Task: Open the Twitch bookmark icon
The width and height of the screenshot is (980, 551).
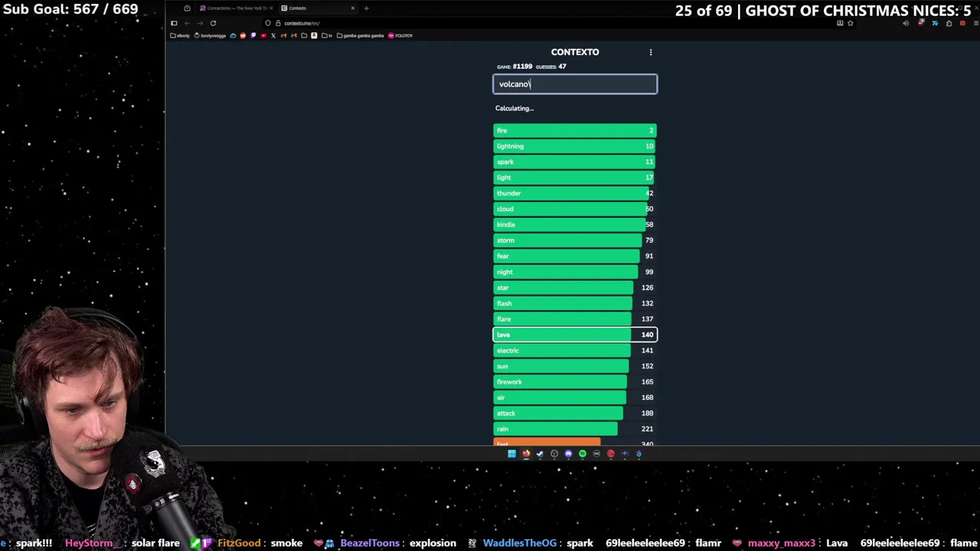Action: coord(253,35)
